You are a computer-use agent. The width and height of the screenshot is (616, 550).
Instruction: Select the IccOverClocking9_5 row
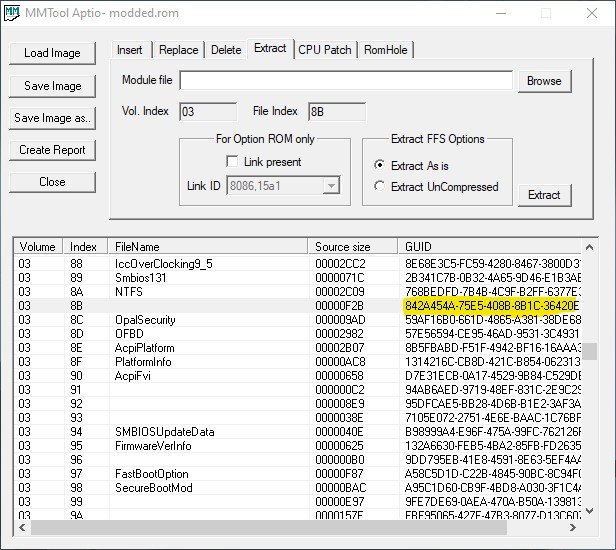(x=298, y=264)
